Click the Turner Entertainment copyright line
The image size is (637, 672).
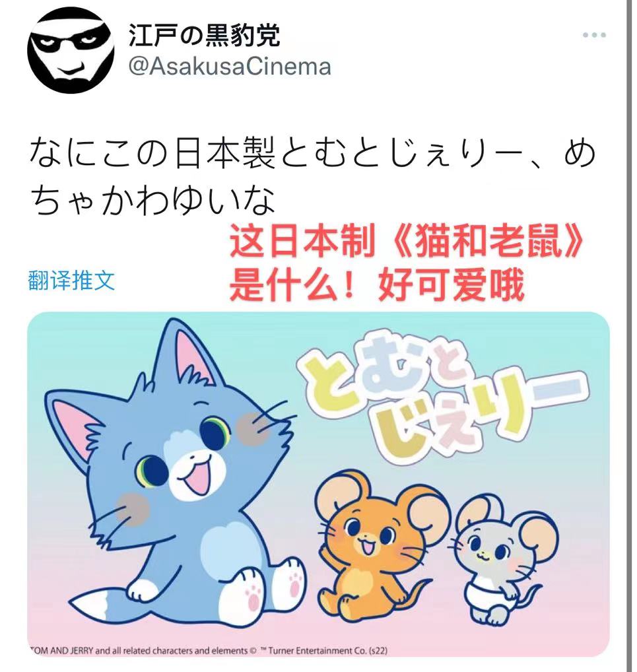pyautogui.click(x=209, y=651)
